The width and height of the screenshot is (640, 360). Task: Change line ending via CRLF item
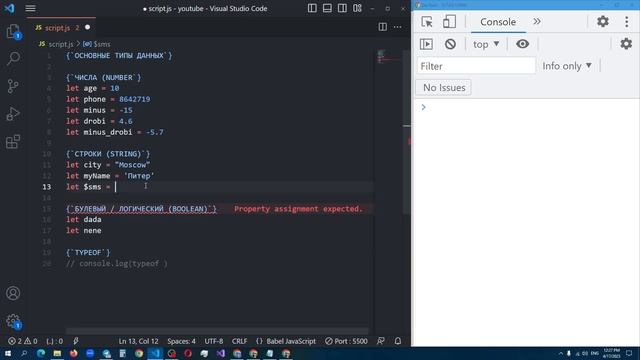240,341
